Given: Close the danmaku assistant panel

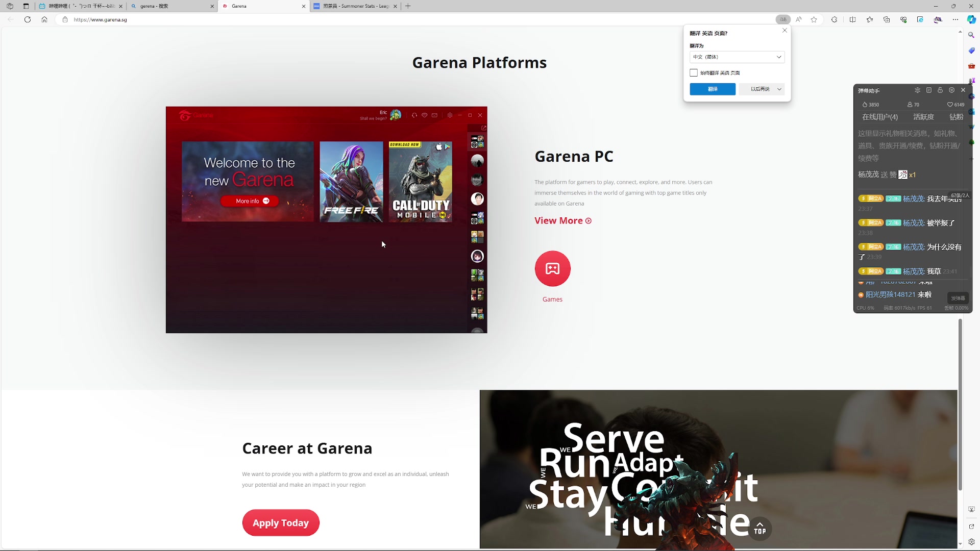Looking at the screenshot, I should (x=963, y=90).
